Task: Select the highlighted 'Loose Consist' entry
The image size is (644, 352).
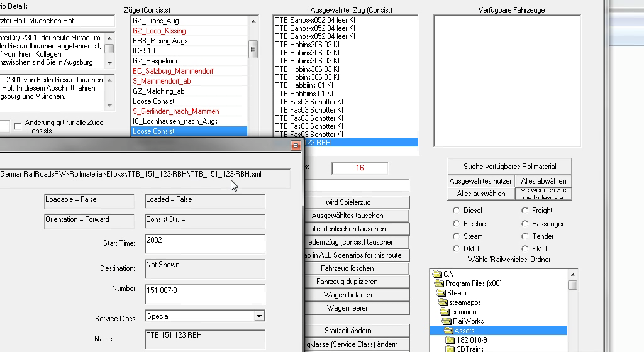Action: (x=189, y=131)
